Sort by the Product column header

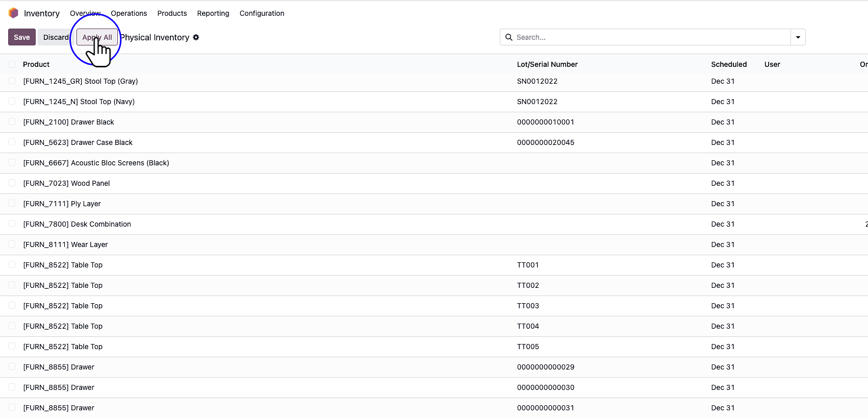(36, 64)
